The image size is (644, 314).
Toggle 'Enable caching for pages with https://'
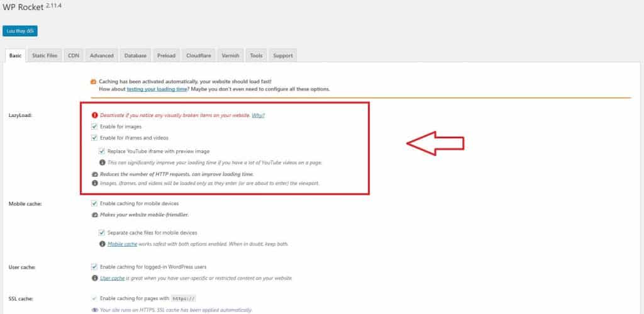click(94, 298)
